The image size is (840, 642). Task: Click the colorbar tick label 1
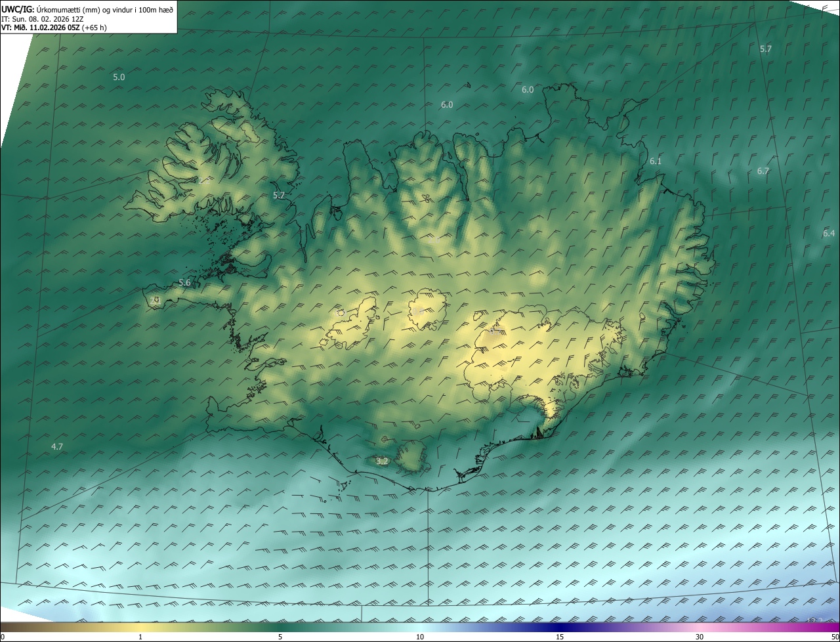coord(140,637)
